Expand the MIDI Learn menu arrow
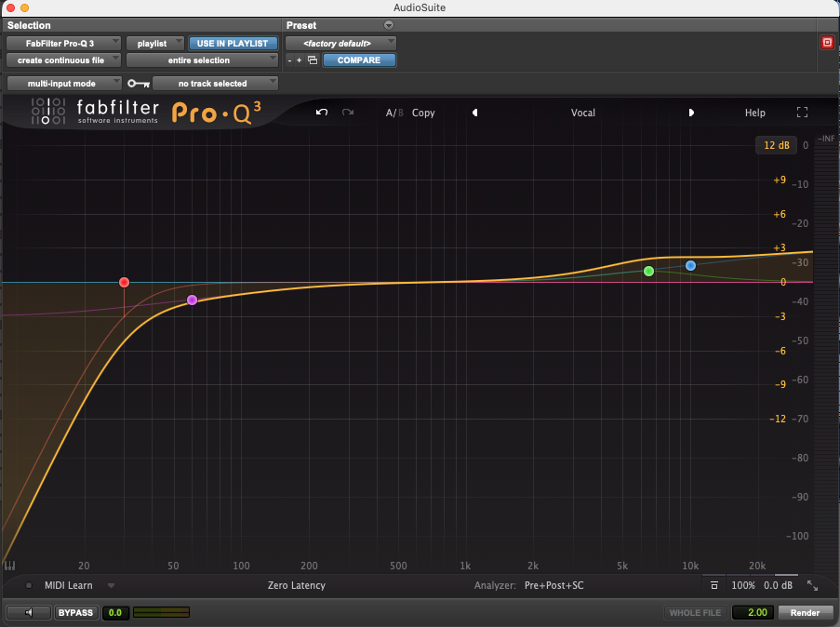Viewport: 840px width, 627px height. click(111, 586)
